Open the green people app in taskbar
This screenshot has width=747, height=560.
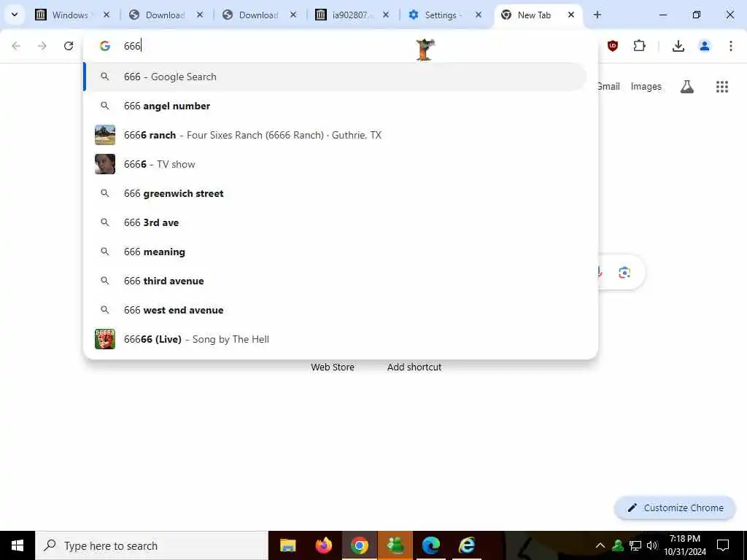[395, 545]
